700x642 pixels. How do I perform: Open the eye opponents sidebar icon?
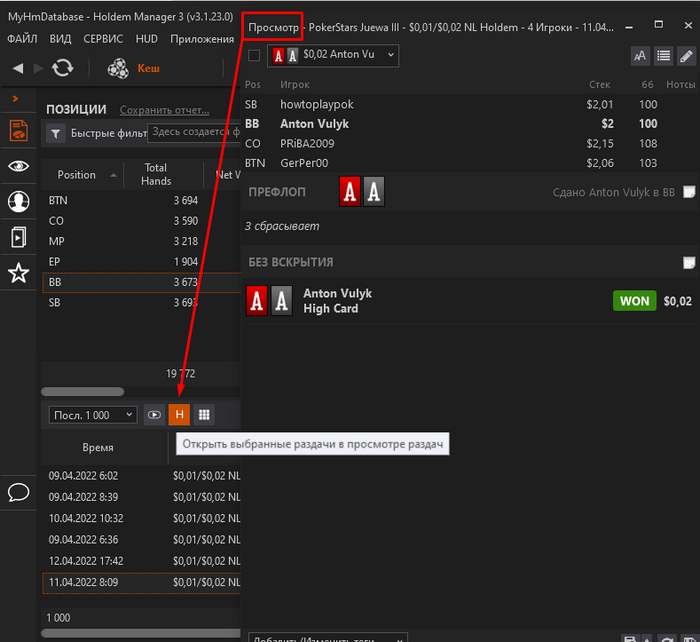tap(18, 167)
